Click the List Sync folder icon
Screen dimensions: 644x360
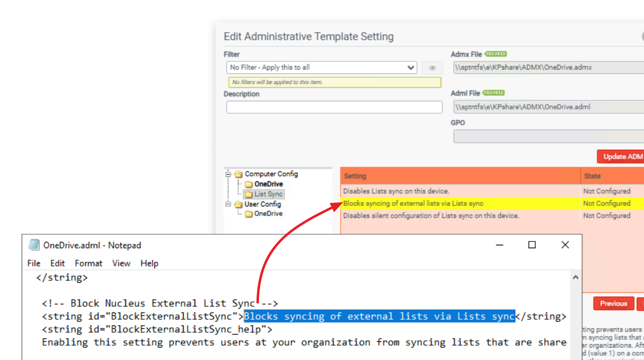pos(248,194)
